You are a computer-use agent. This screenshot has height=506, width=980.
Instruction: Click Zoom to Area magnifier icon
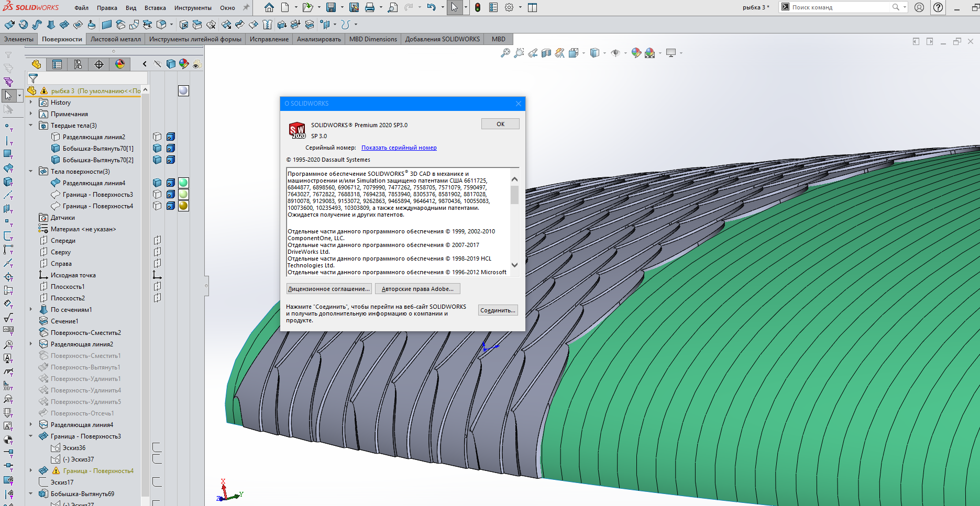(519, 53)
